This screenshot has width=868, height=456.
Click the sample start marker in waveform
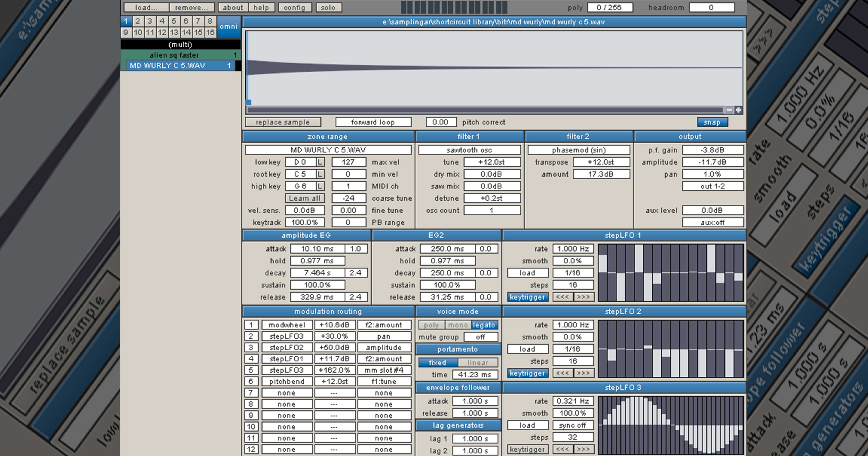pos(248,102)
